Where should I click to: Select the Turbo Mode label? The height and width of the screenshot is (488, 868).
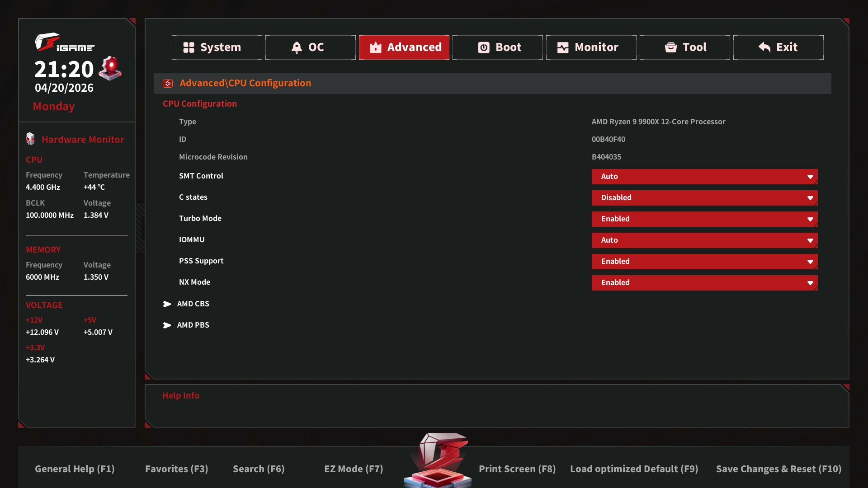coord(200,219)
